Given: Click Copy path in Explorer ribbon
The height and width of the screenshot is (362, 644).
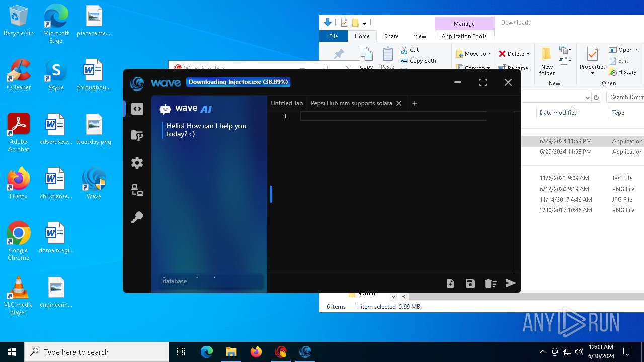Looking at the screenshot, I should point(418,61).
